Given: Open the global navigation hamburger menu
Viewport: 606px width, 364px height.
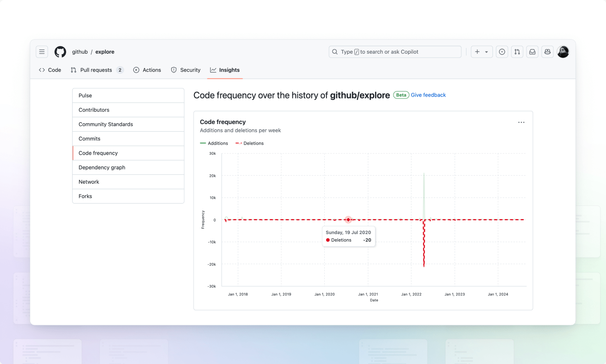Looking at the screenshot, I should 41,52.
